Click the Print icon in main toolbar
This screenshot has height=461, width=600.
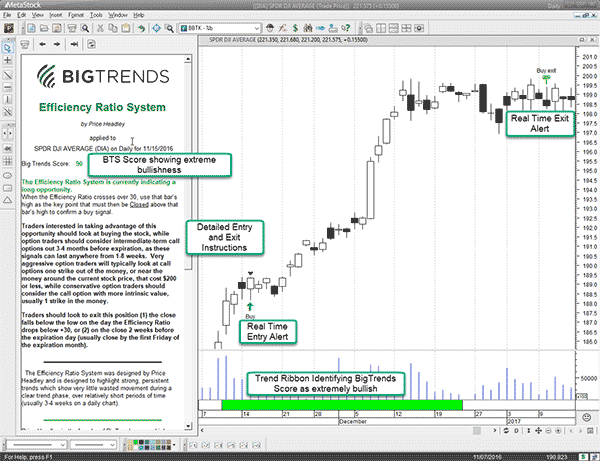[72, 28]
